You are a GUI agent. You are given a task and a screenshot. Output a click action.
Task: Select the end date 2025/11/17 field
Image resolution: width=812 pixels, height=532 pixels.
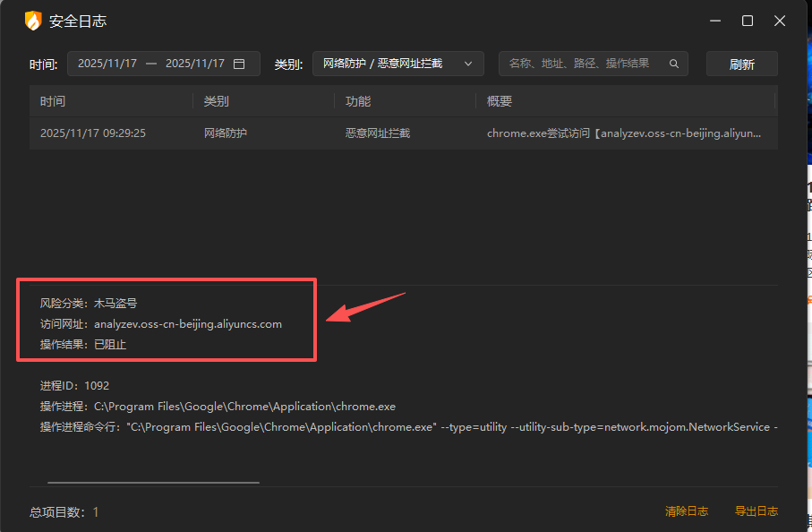194,64
